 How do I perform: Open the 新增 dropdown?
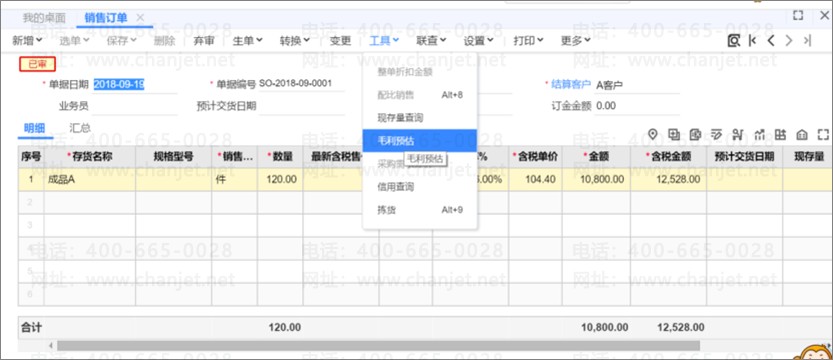coord(27,40)
